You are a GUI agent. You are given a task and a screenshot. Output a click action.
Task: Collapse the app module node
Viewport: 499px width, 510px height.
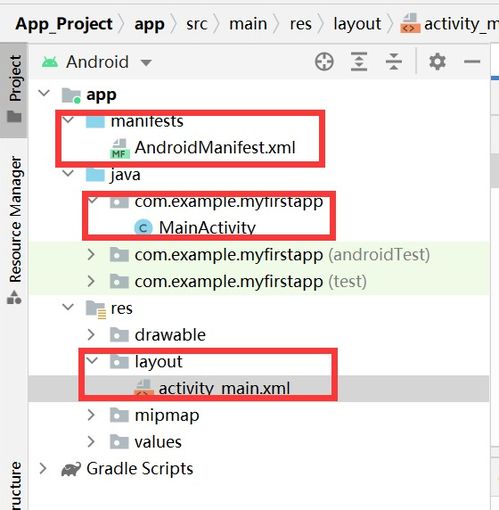(44, 93)
